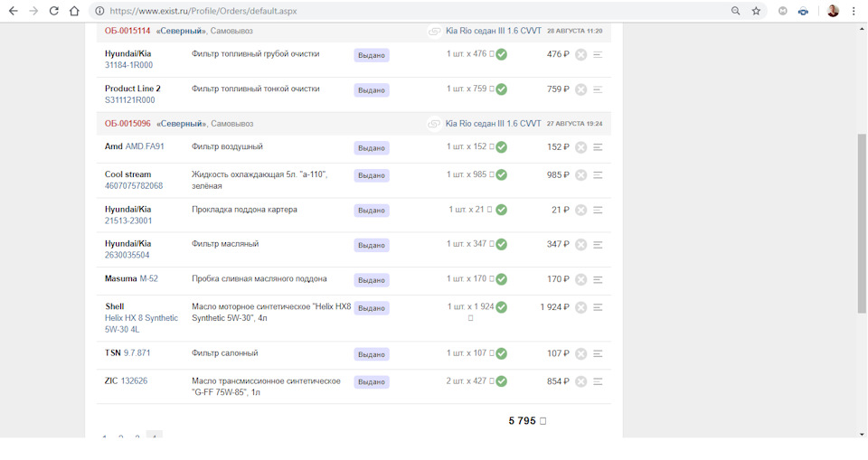Click green check mark on ZIC 132626 row
The image size is (868, 460).
pyautogui.click(x=502, y=381)
